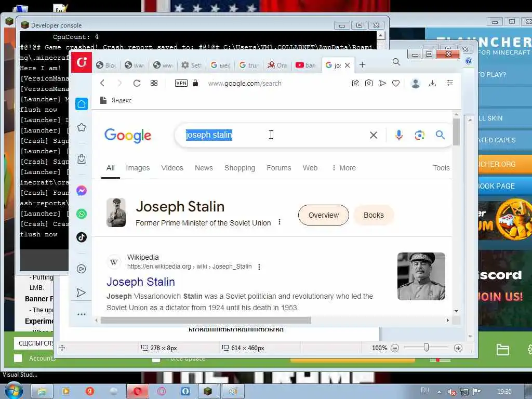Click the Books chip button
Screen dimensions: 532x399
tap(374, 215)
